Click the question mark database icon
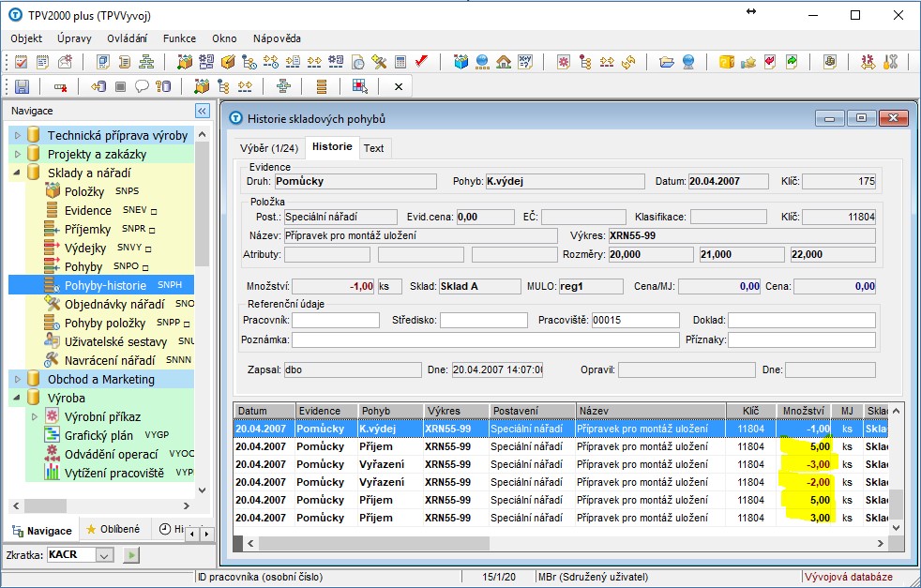 [163, 87]
